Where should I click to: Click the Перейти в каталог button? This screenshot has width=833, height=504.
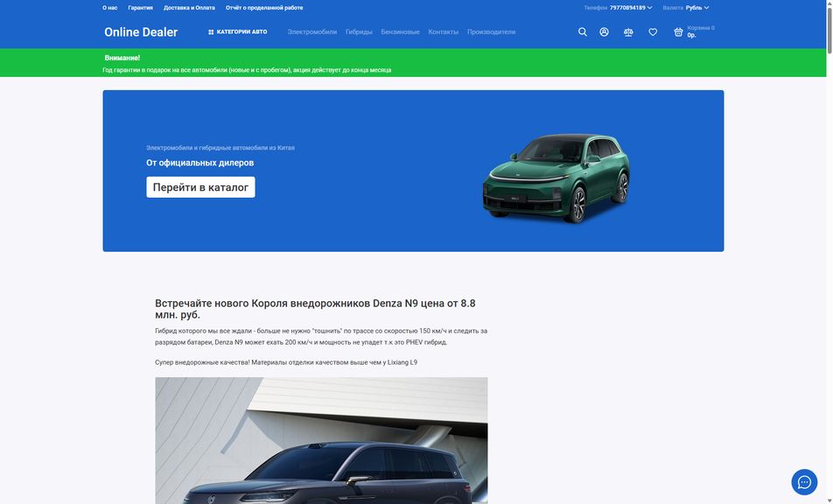[x=201, y=187]
